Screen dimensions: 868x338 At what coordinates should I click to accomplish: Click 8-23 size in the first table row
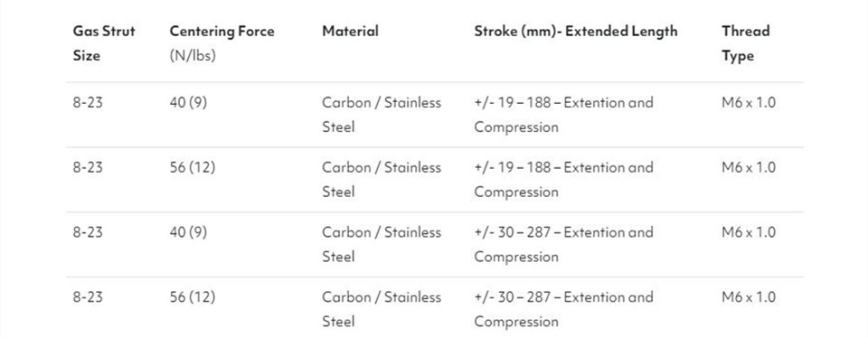pyautogui.click(x=88, y=103)
